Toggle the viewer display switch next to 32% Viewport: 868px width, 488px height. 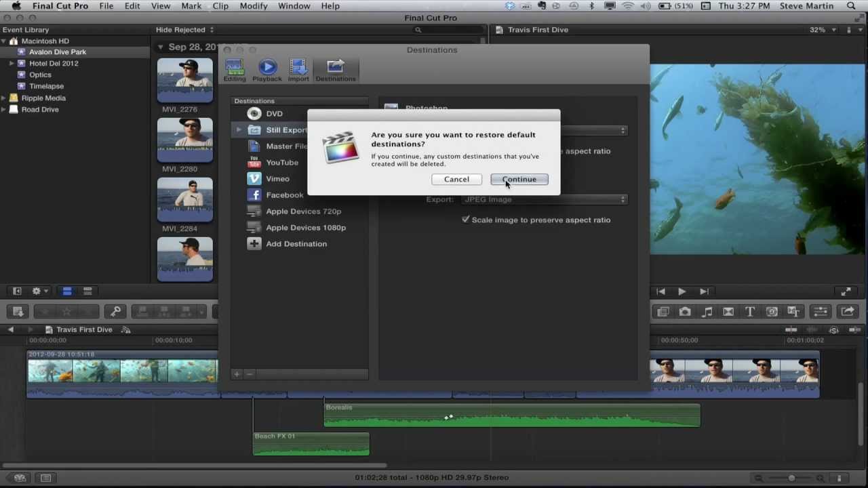[x=850, y=30]
